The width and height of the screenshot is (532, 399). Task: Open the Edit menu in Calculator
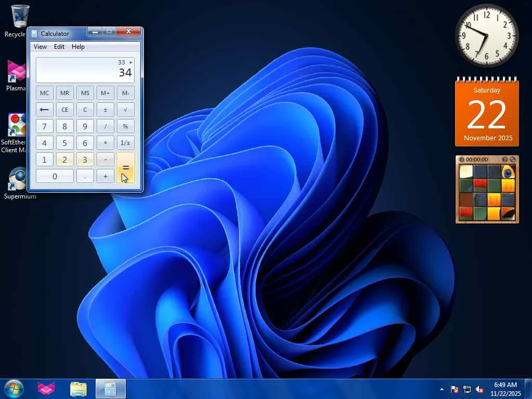(59, 46)
